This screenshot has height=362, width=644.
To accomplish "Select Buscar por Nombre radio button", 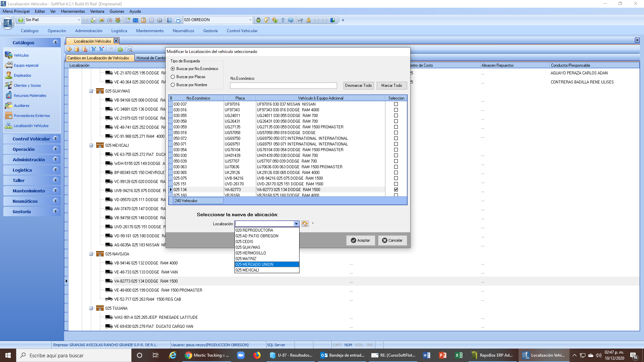I will click(173, 85).
